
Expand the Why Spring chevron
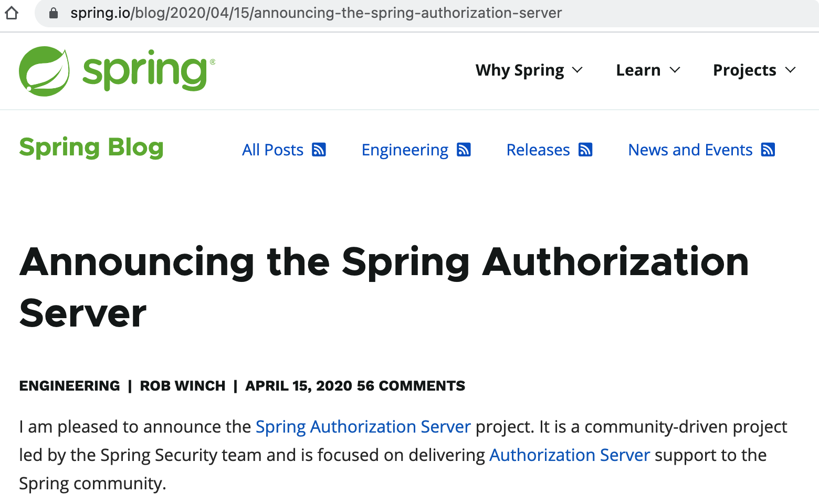[577, 70]
